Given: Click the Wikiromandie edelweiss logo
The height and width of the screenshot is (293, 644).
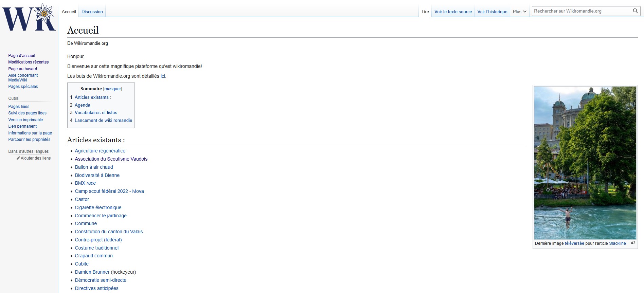Looking at the screenshot, I should point(29,18).
